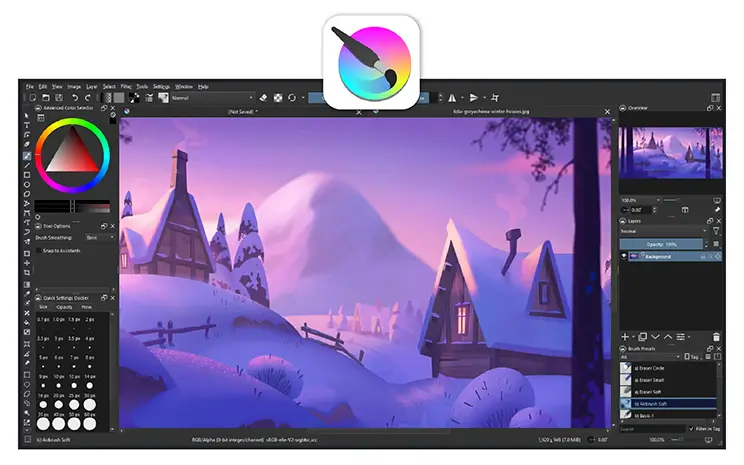Open the Filter menu

[126, 87]
